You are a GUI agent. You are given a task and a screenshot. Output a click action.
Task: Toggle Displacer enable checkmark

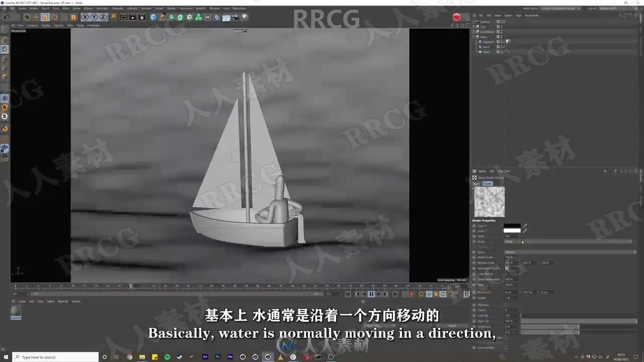point(504,42)
